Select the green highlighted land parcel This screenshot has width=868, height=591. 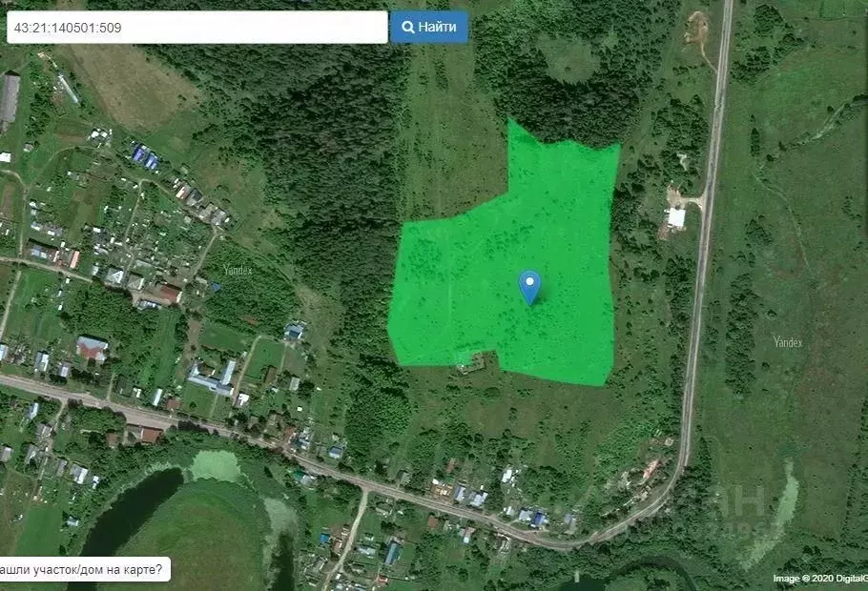(504, 266)
